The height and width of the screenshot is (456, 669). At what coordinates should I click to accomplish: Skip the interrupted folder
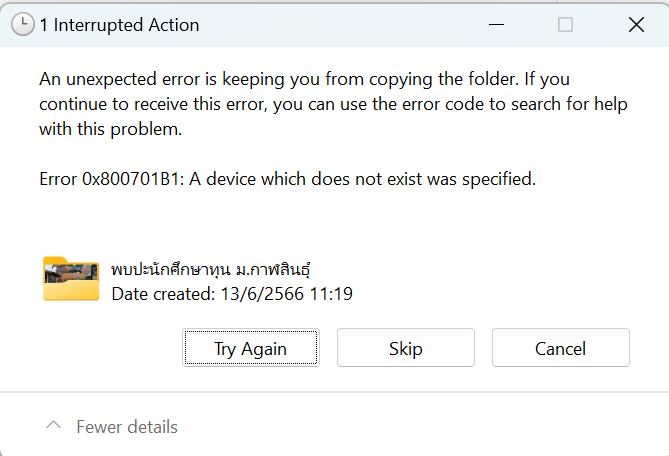click(406, 348)
